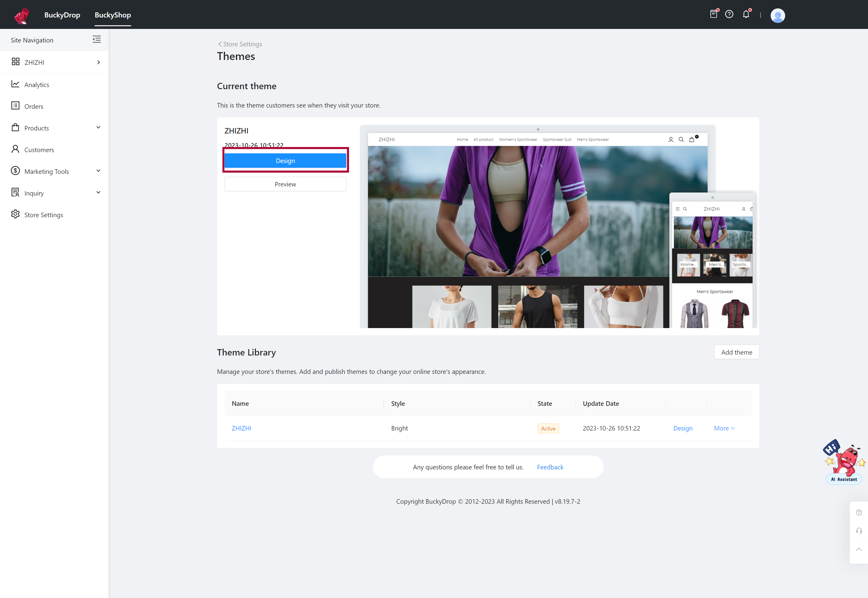Select the BuckyDrop tab in top navigation
Viewport: 868px width, 598px height.
point(62,14)
